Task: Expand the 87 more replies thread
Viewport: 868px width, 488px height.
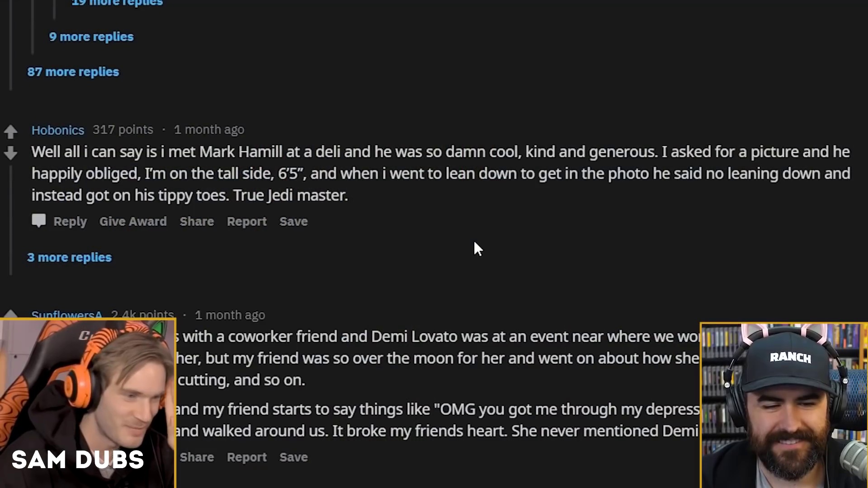Action: click(x=73, y=72)
